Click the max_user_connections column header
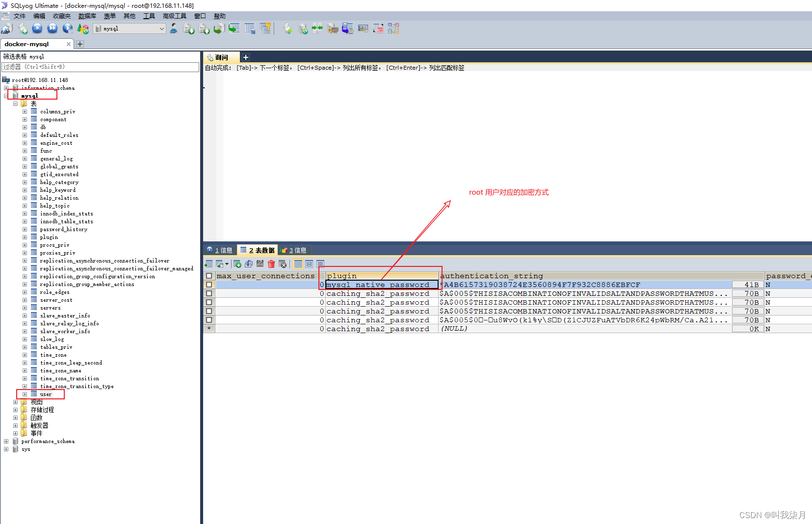 tap(270, 276)
